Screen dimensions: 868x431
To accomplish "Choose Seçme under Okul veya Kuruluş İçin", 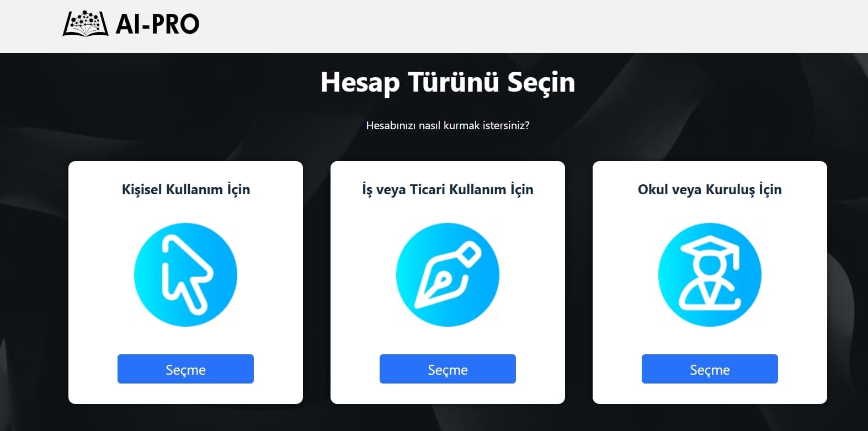I will click(x=710, y=369).
